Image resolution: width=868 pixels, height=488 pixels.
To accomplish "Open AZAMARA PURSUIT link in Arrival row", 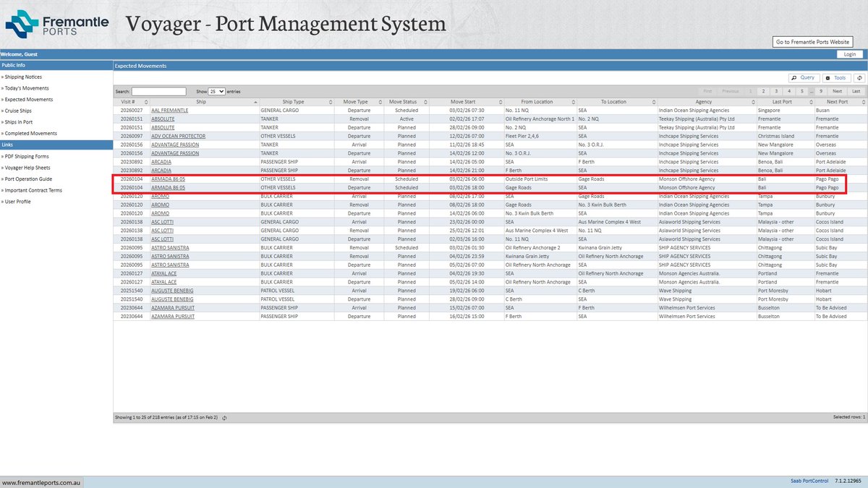I will (x=174, y=307).
